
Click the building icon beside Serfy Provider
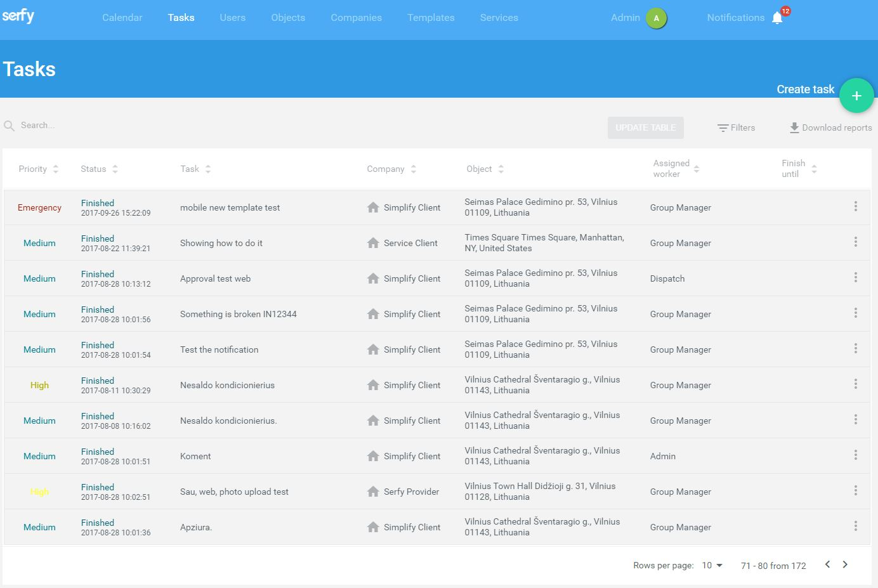point(373,491)
